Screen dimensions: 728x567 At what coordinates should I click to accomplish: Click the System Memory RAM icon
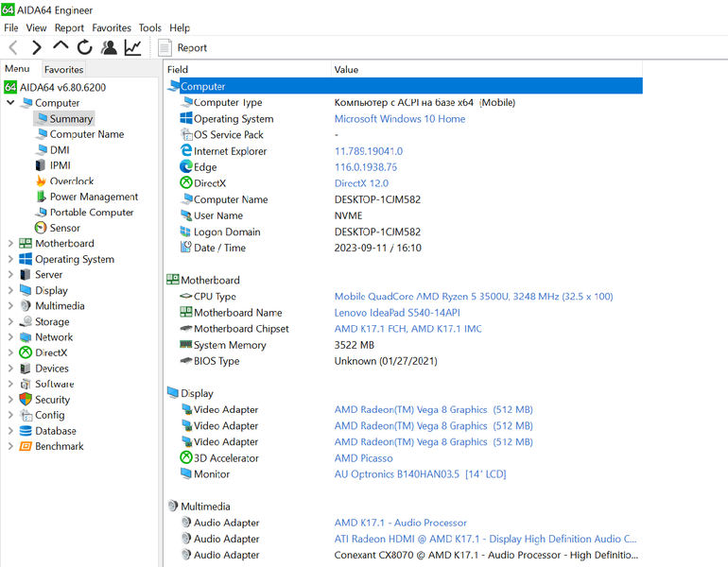coord(186,344)
